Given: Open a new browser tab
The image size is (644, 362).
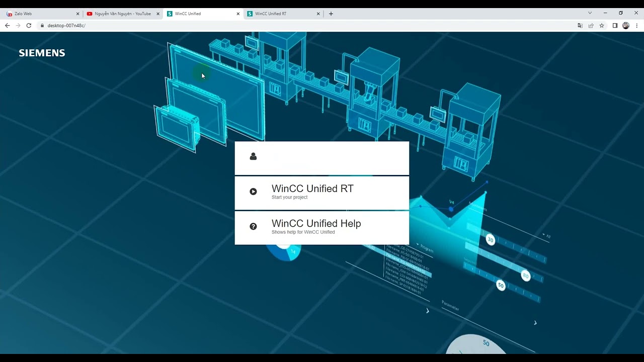Looking at the screenshot, I should coord(331,14).
